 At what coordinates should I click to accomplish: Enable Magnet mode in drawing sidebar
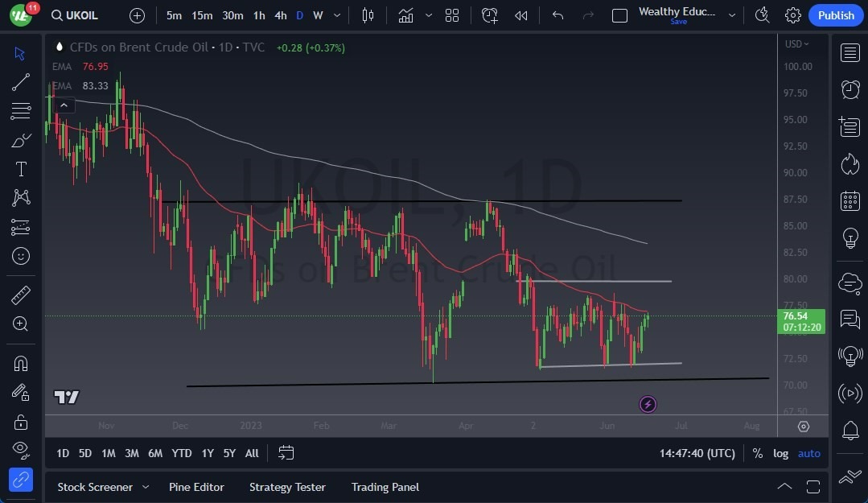(21, 363)
